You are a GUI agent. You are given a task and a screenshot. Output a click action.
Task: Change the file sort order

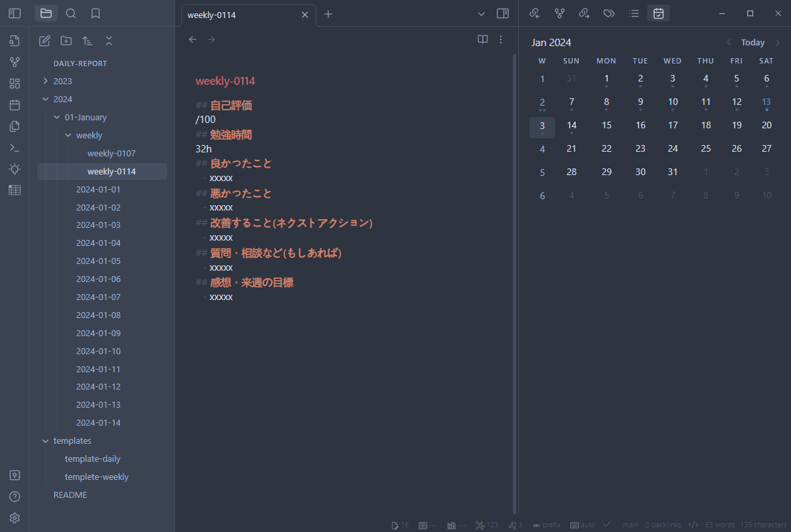click(x=88, y=41)
